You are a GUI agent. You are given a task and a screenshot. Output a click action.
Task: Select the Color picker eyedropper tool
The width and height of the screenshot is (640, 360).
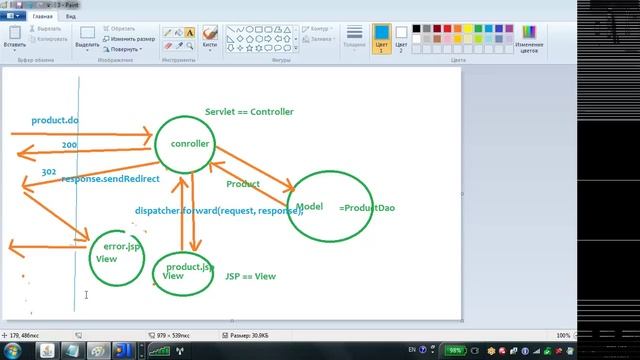(179, 46)
